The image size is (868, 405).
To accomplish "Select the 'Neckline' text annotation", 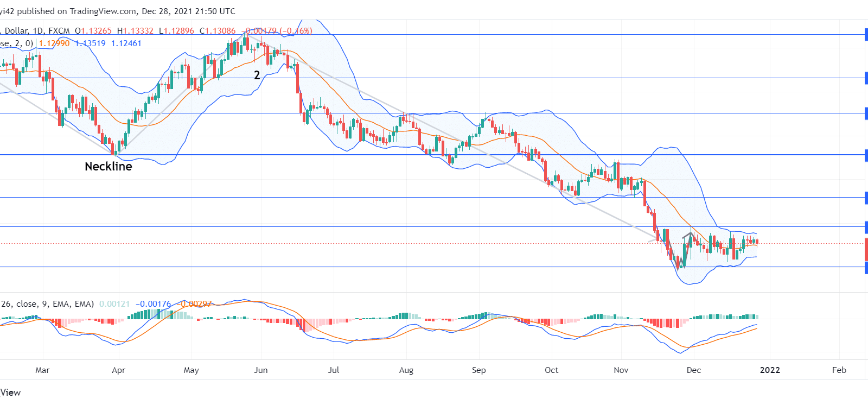I will pyautogui.click(x=108, y=167).
